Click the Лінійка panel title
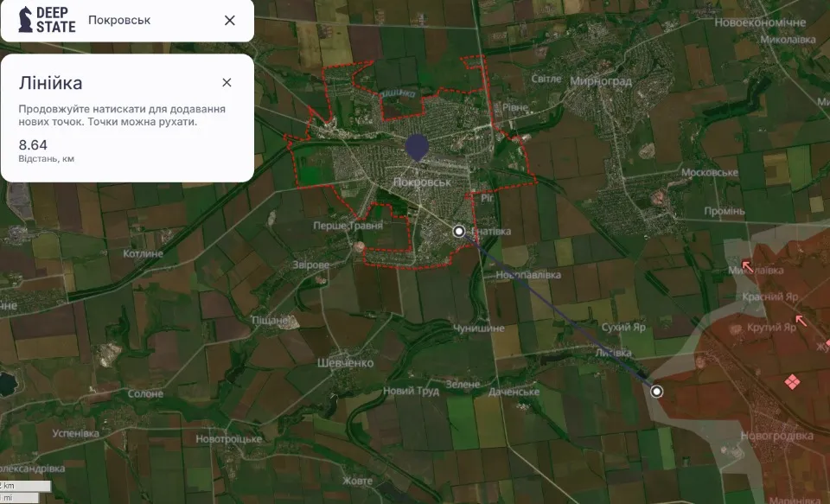 (51, 83)
